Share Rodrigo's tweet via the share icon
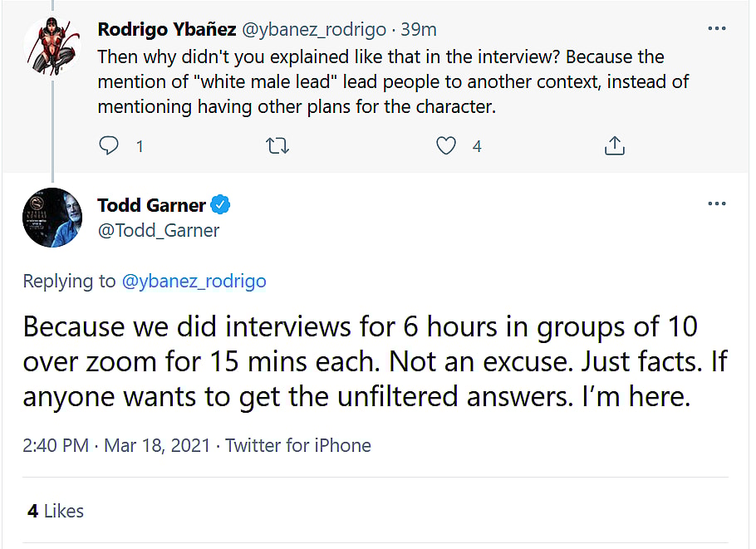Viewport: 756px width, 549px height. pyautogui.click(x=614, y=146)
